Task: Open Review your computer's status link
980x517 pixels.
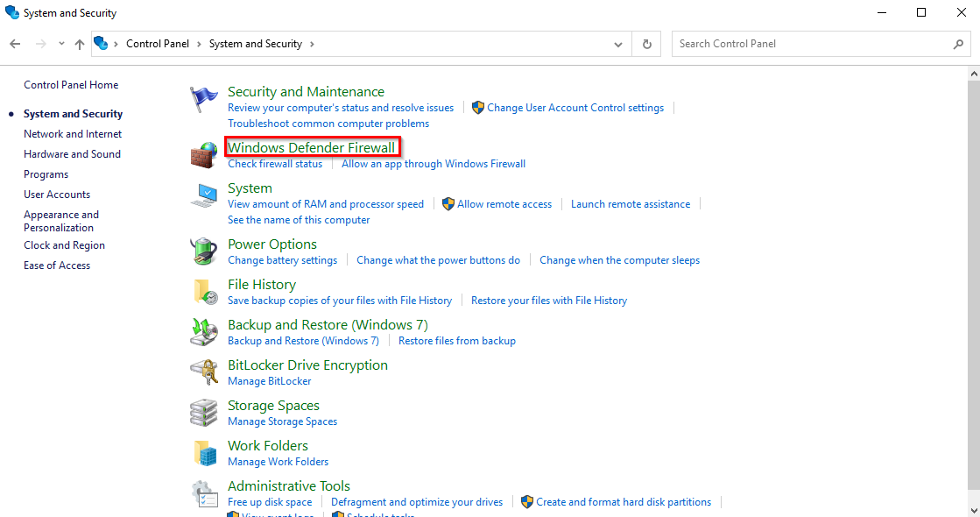Action: tap(341, 108)
